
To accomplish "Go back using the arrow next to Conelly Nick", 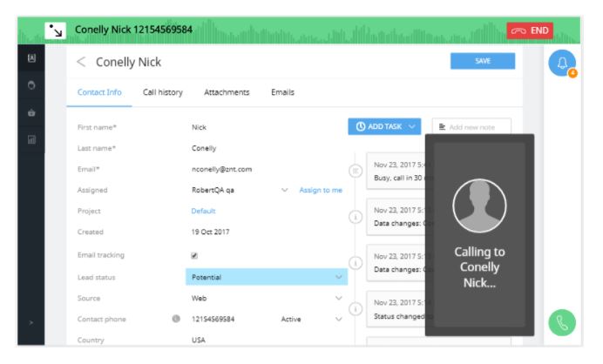I will tap(81, 62).
